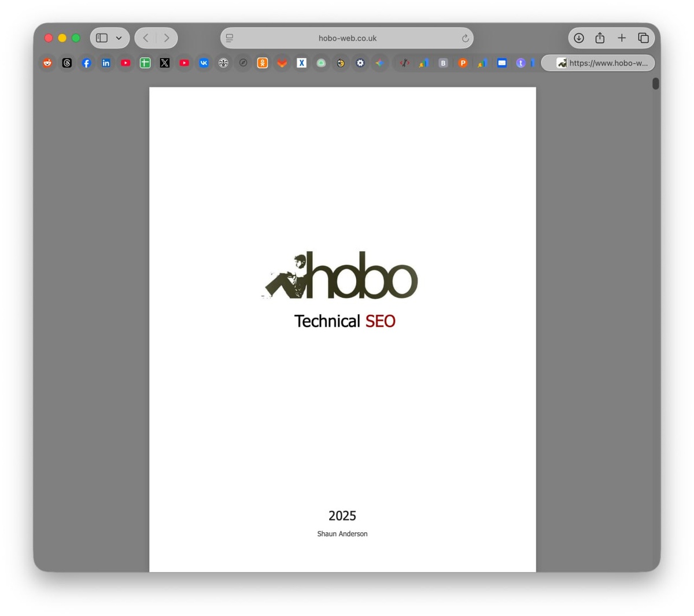
Task: Go back to previous page
Action: pyautogui.click(x=146, y=38)
